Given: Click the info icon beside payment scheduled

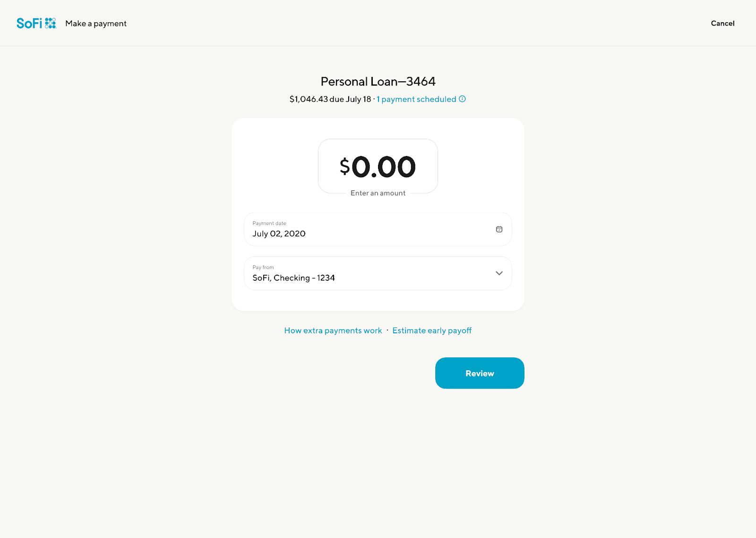Looking at the screenshot, I should (462, 99).
